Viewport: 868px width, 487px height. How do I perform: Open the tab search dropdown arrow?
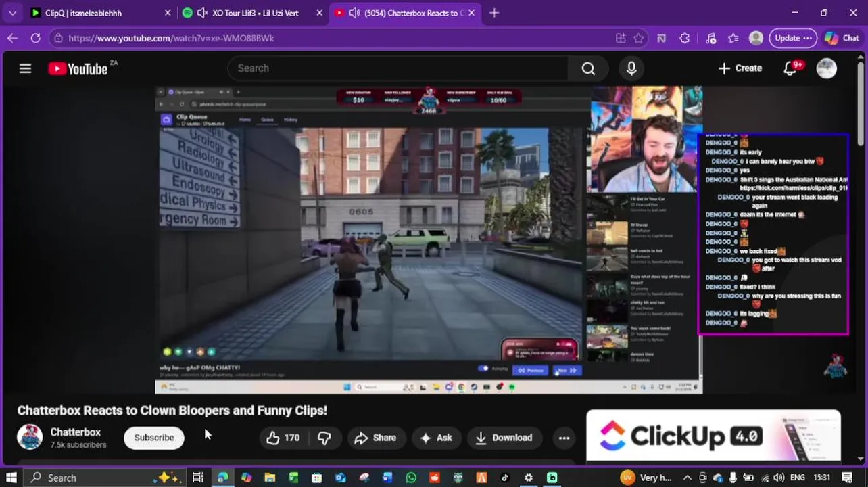[x=12, y=13]
